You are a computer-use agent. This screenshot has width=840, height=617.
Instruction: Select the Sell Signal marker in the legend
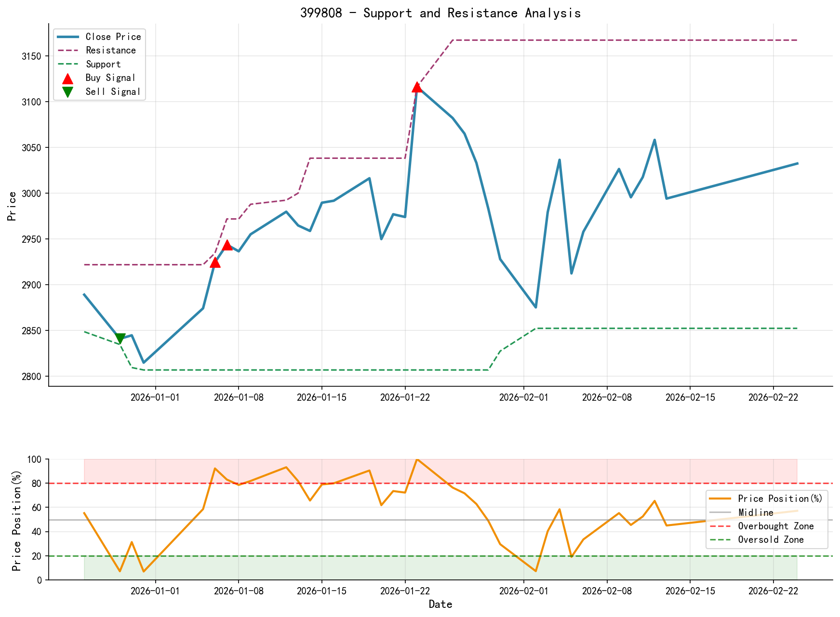click(x=67, y=91)
